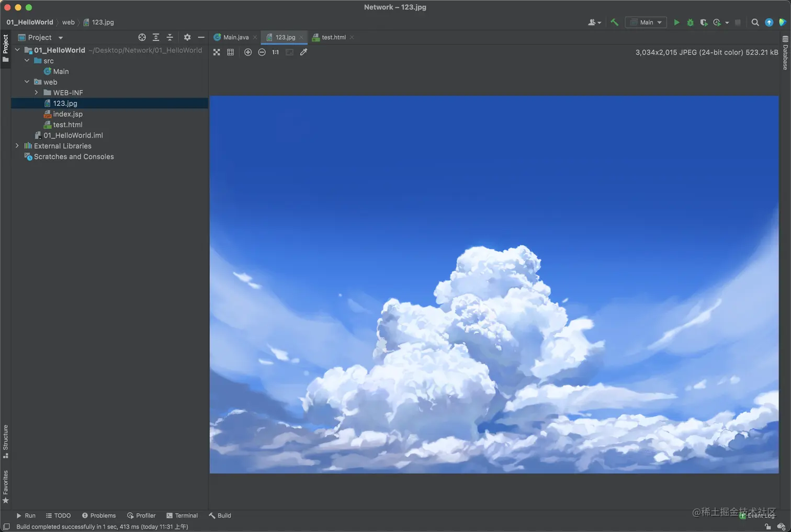Open the user account dropdown in top toolbar
This screenshot has width=791, height=532.
pos(594,22)
